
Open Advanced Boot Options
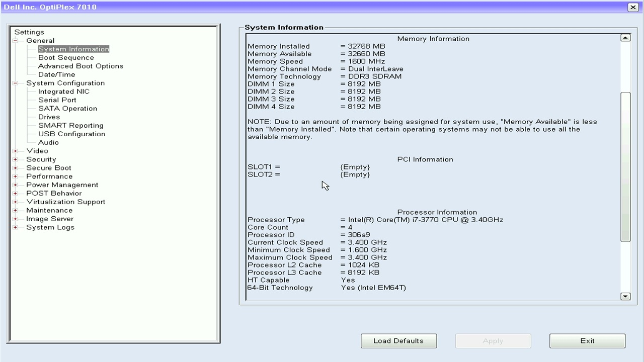(80, 66)
